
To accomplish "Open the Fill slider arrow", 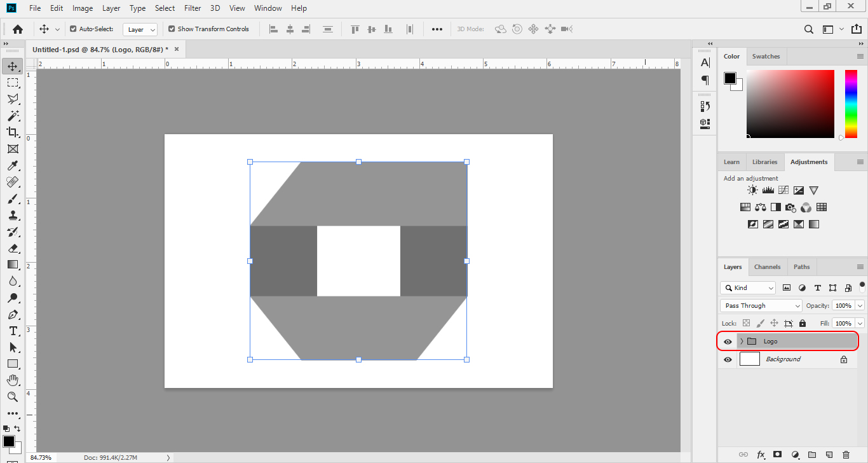I will point(860,323).
